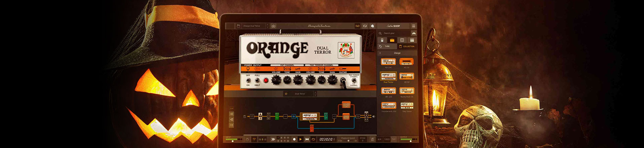Image resolution: width=644 pixels, height=148 pixels.
Task: Adjust the OUTPUT level slider
Action: pos(409,141)
